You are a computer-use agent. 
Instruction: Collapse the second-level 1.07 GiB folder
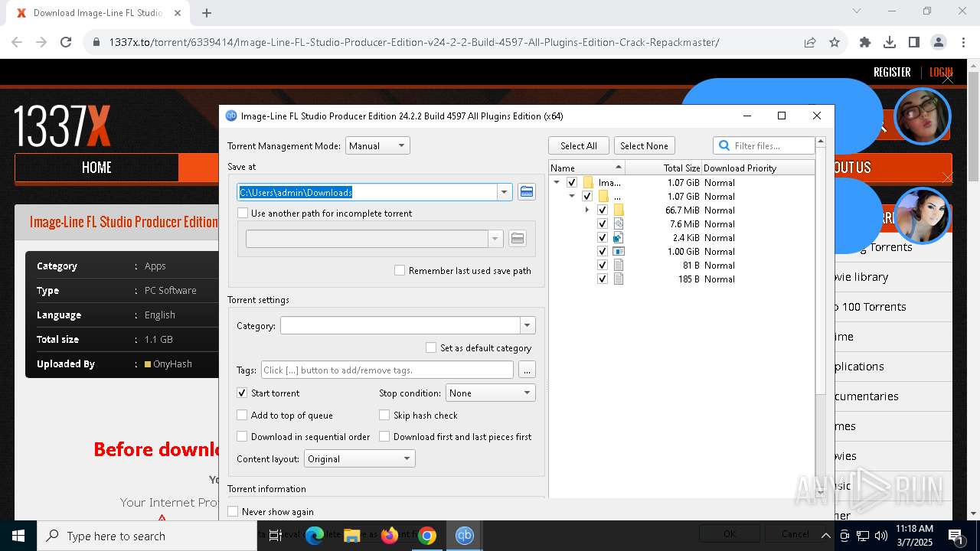572,197
